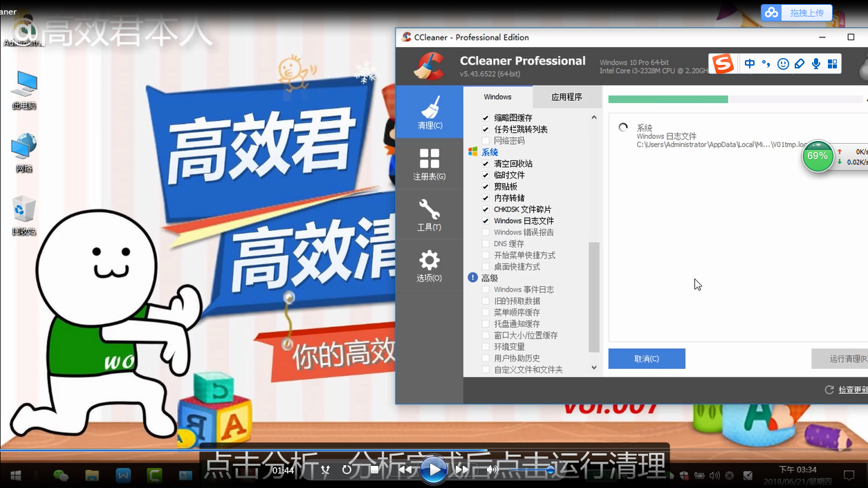The width and height of the screenshot is (868, 488).
Task: Click Baidu cloud drag-upload icon
Action: [771, 12]
